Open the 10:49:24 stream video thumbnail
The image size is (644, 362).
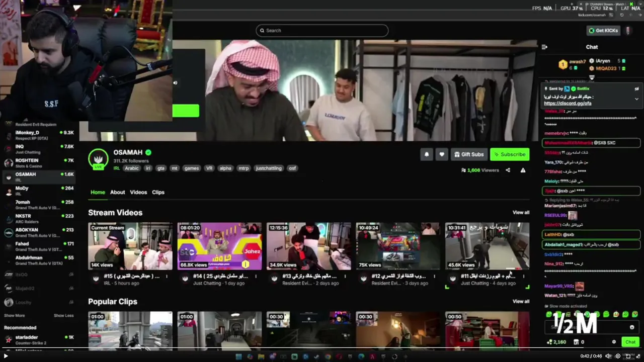pos(398,246)
